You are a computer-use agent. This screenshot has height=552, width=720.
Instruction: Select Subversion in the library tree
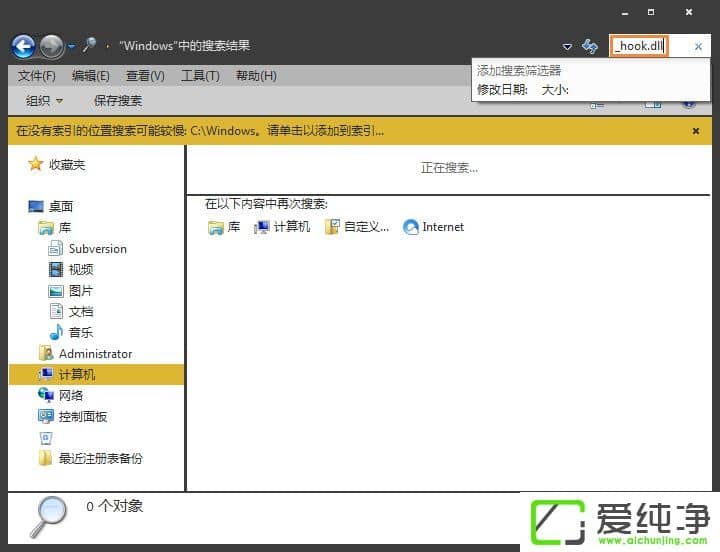click(97, 249)
